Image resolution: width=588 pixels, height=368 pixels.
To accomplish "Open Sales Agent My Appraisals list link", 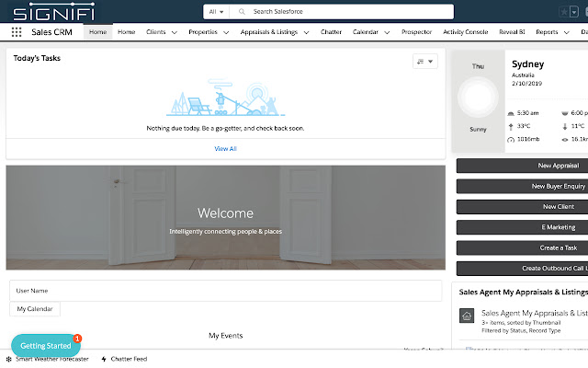I will [x=535, y=313].
